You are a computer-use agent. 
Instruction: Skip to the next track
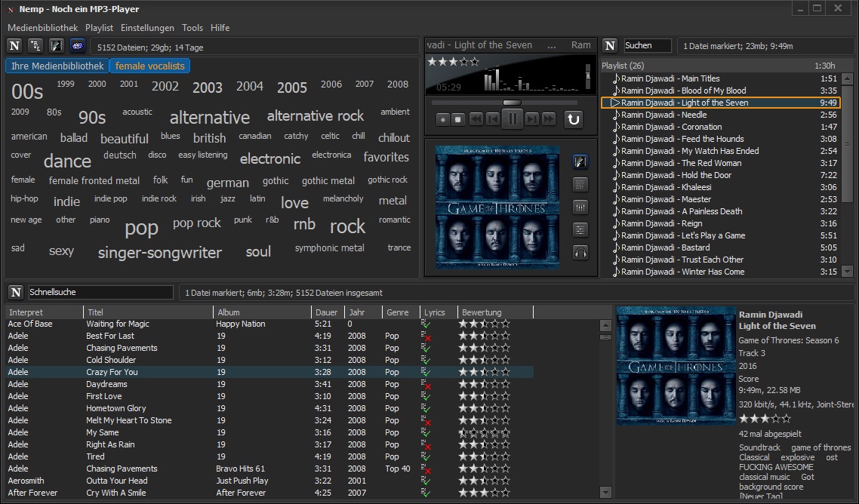531,119
